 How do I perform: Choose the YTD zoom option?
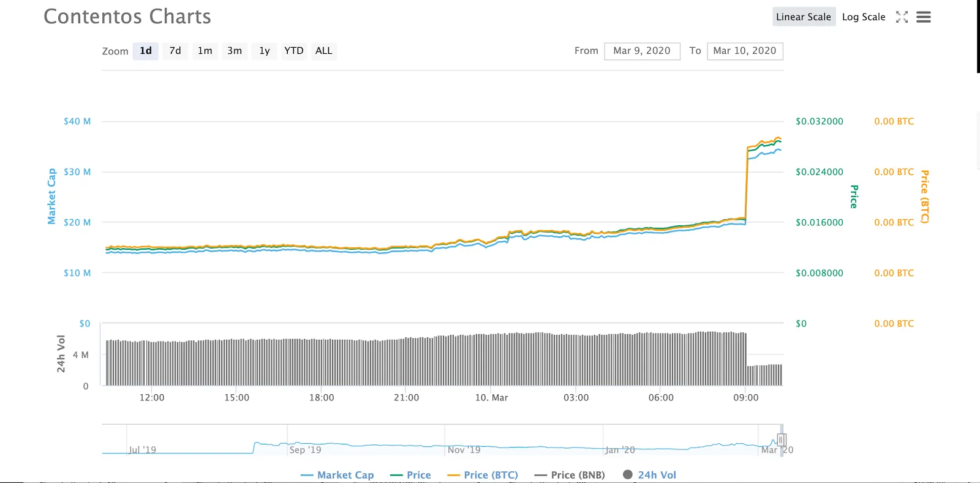pyautogui.click(x=294, y=51)
